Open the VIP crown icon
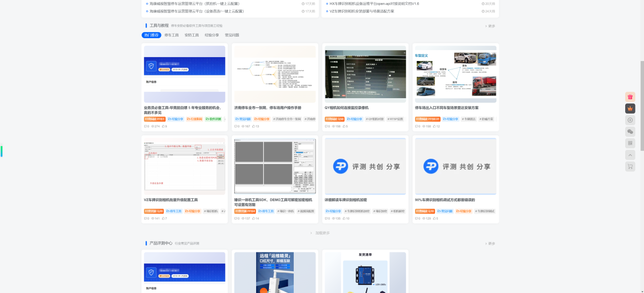Image resolution: width=644 pixels, height=293 pixels. 630,109
